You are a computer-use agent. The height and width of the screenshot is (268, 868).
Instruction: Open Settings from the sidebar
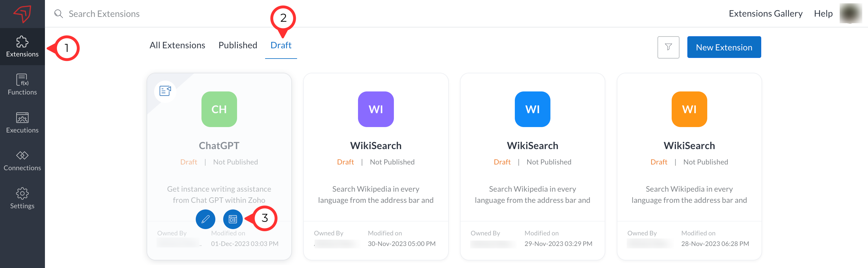click(22, 198)
